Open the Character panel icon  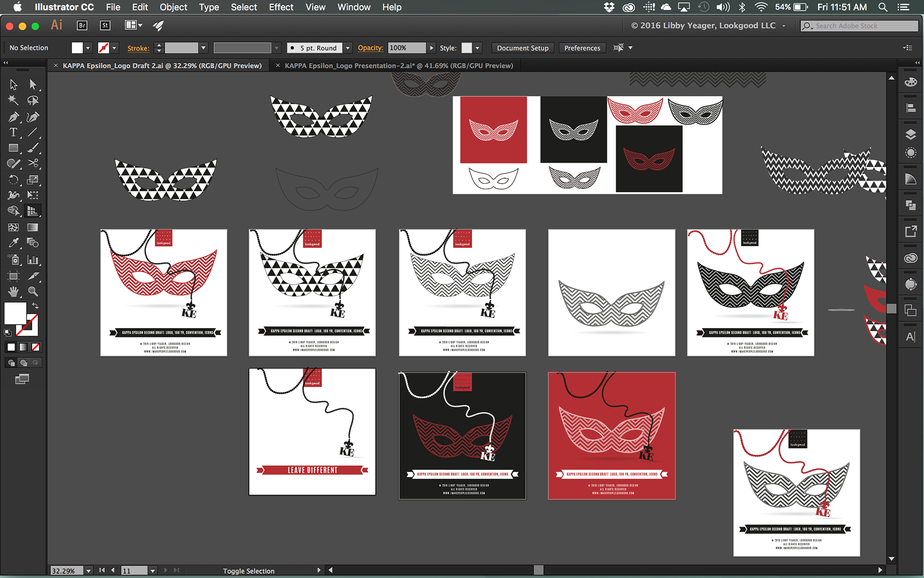(911, 337)
